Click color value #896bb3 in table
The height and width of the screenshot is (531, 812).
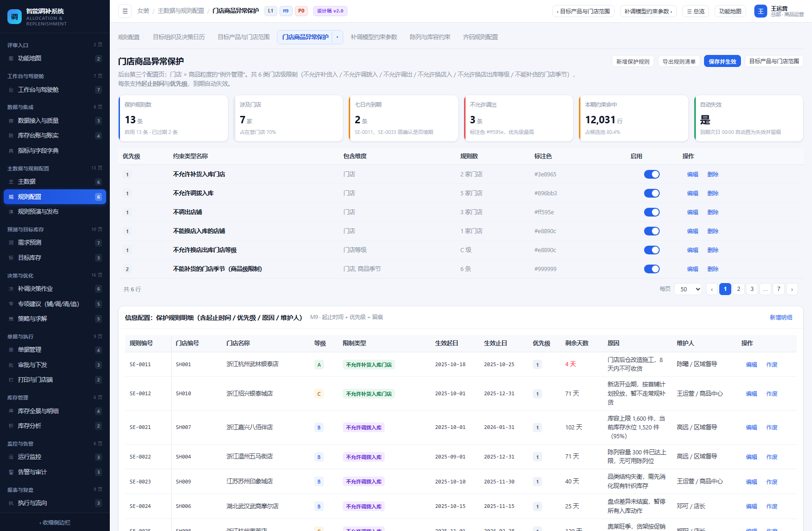tap(546, 193)
